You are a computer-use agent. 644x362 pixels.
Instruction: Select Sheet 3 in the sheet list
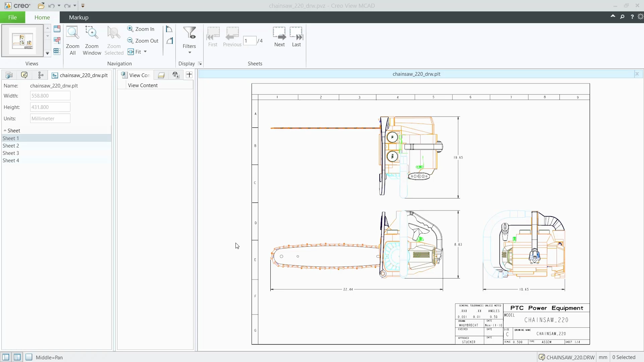[x=56, y=153]
